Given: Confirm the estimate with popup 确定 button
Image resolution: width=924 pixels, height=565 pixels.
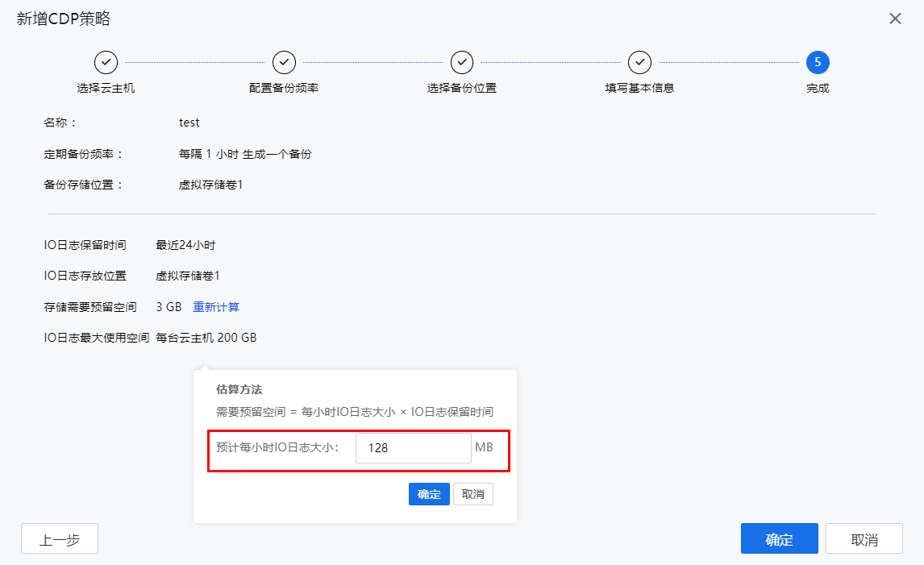Looking at the screenshot, I should coord(429,494).
